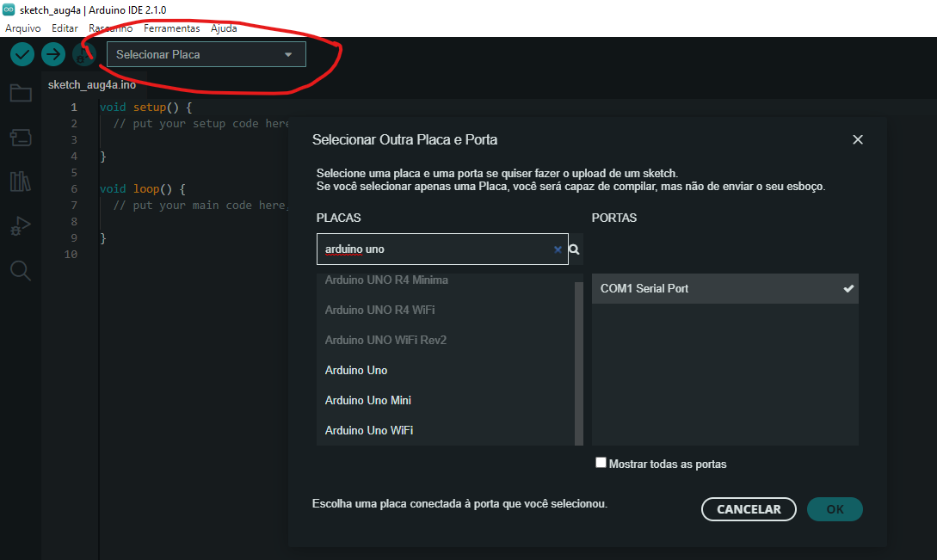Open the Library Manager sidebar icon
Viewport: 937px width, 560px height.
click(x=21, y=182)
